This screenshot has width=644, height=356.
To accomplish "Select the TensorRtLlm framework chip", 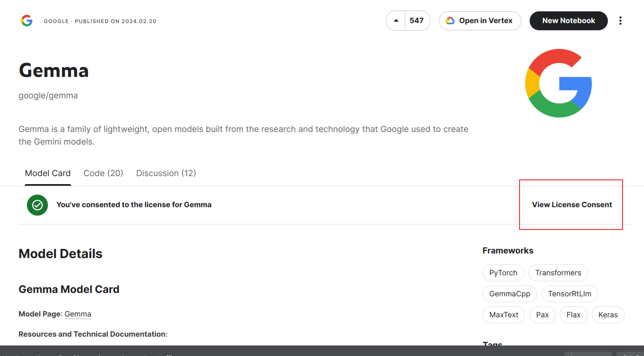I will 570,294.
